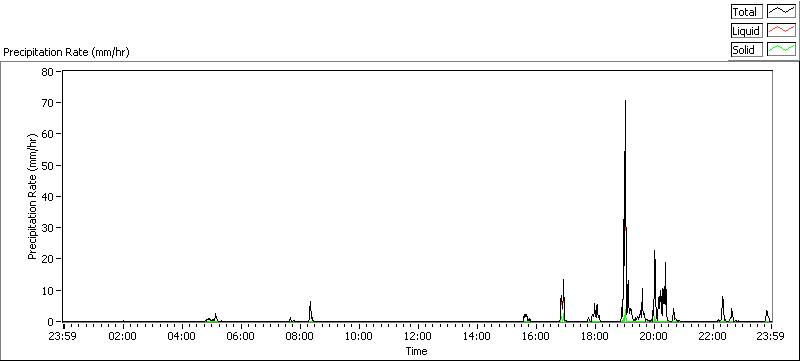The width and height of the screenshot is (800, 361).
Task: Select the 40 y-axis tick label
Action: pyautogui.click(x=47, y=196)
